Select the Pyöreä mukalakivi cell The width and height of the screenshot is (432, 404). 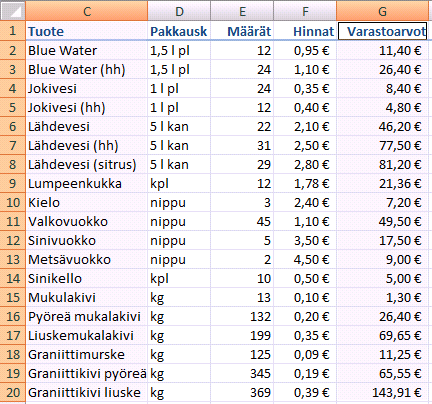[x=87, y=316]
